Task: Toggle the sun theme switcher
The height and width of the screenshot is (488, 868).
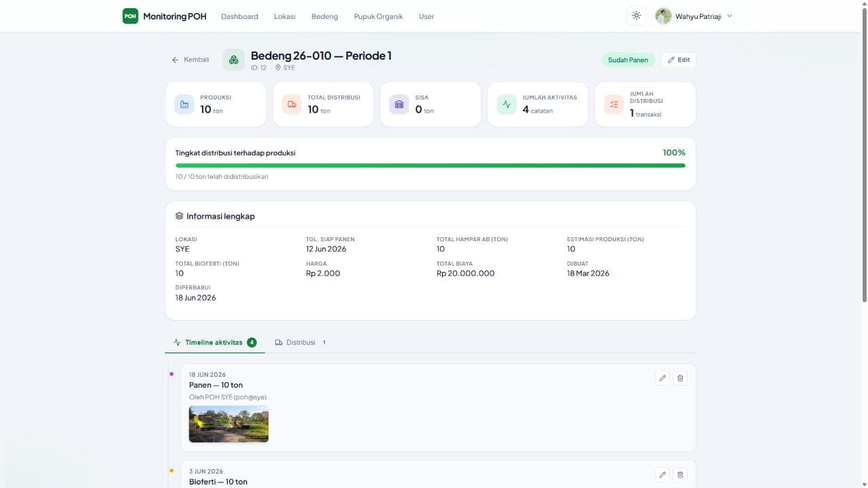Action: [x=636, y=16]
